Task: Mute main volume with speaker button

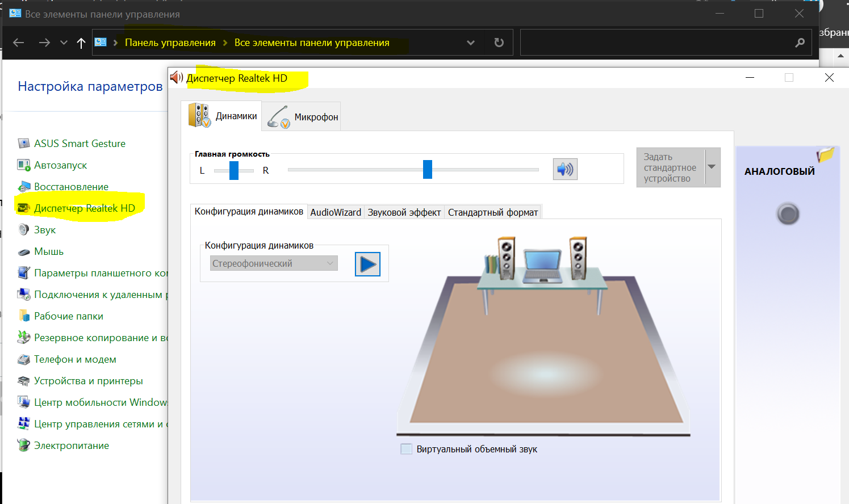Action: pos(565,169)
